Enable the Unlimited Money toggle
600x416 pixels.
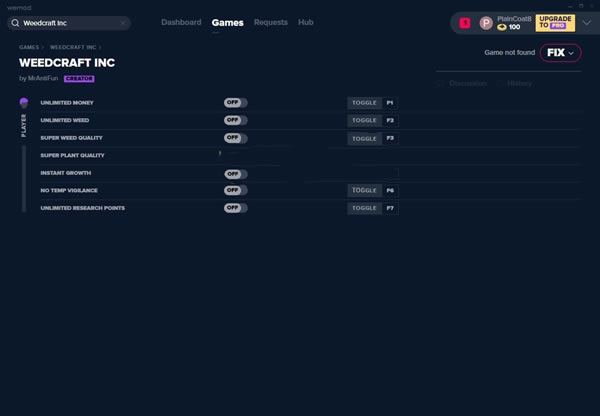coord(235,103)
